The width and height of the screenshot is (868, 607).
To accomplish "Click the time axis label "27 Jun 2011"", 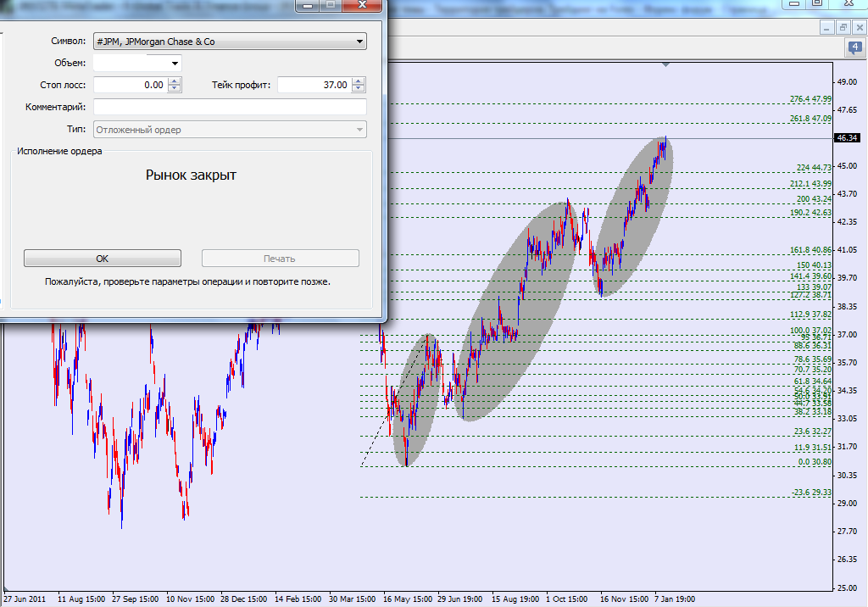I will [25, 599].
